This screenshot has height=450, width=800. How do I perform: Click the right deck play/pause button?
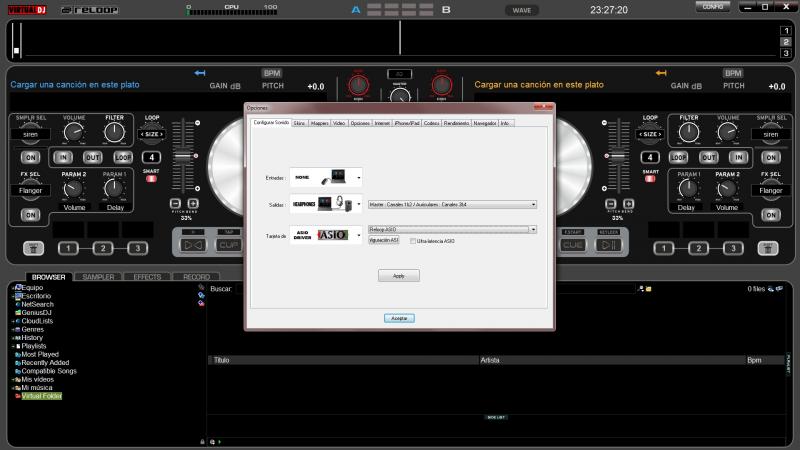point(608,245)
